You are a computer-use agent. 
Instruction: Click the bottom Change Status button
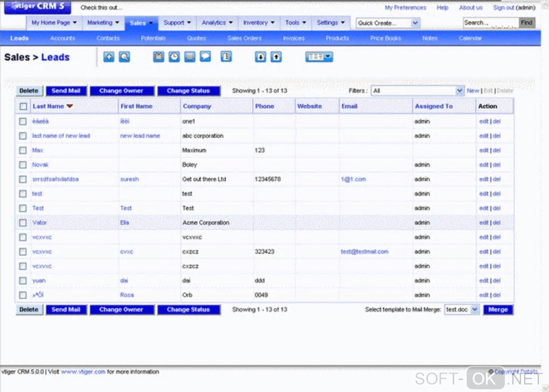(x=188, y=310)
